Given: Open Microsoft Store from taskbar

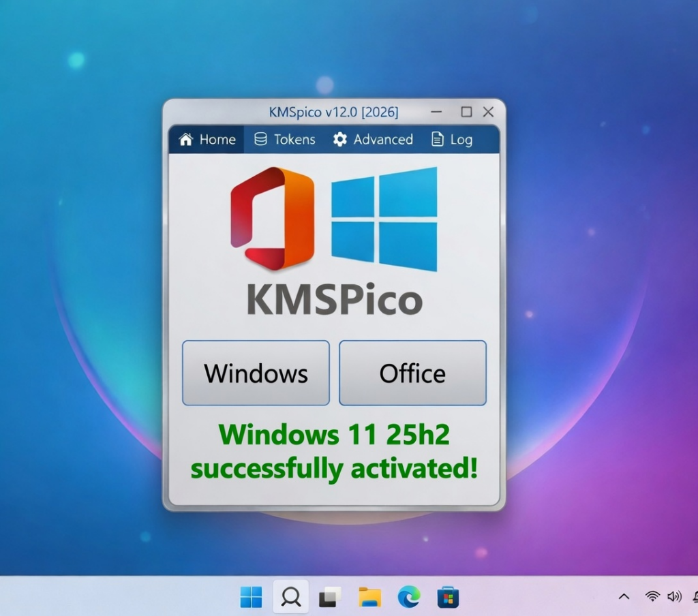Looking at the screenshot, I should pyautogui.click(x=448, y=597).
